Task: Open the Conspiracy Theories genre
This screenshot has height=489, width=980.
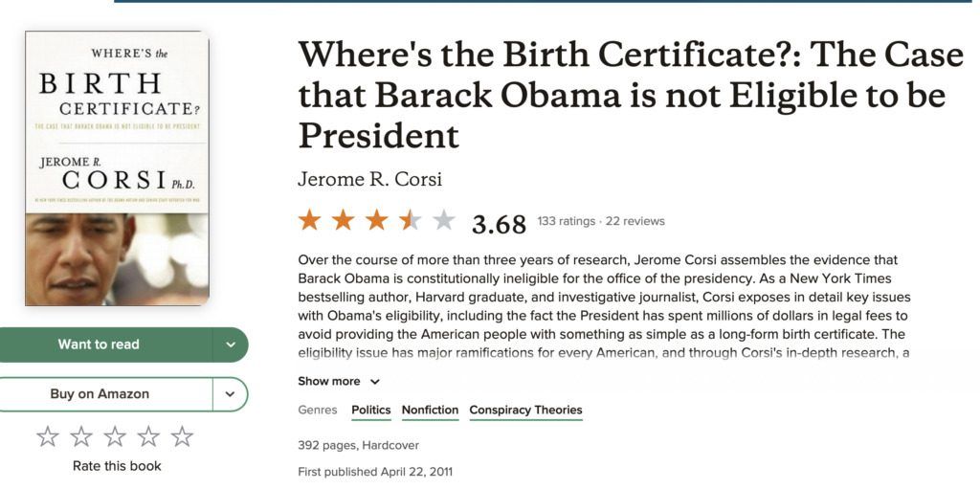Action: pos(525,411)
